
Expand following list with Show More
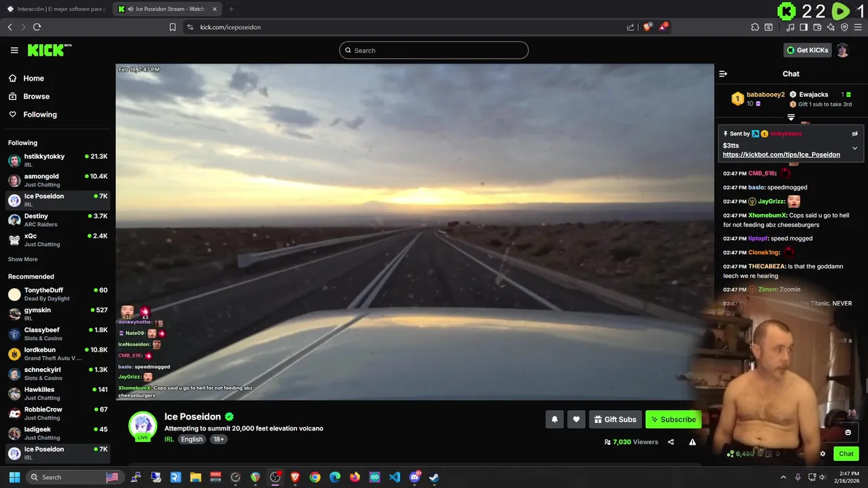pos(23,259)
